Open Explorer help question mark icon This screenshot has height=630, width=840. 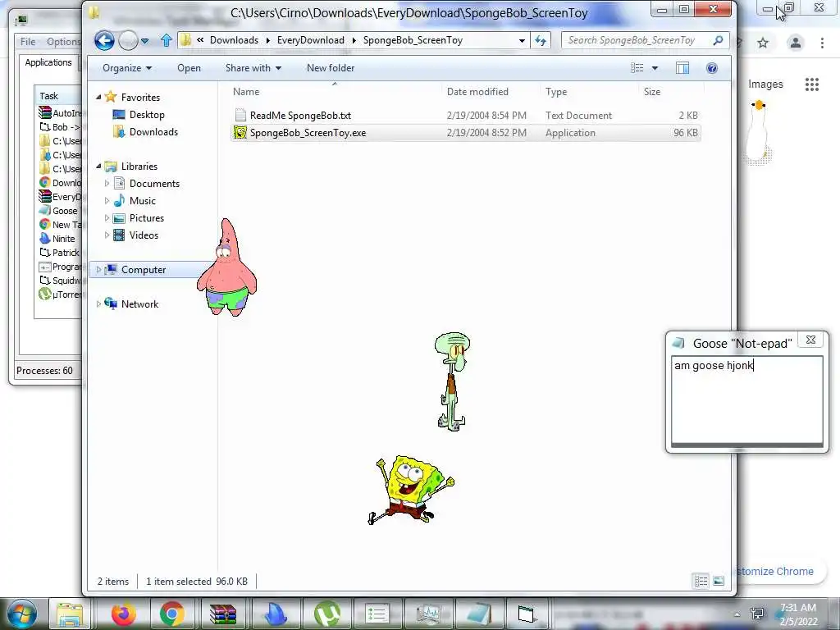712,68
